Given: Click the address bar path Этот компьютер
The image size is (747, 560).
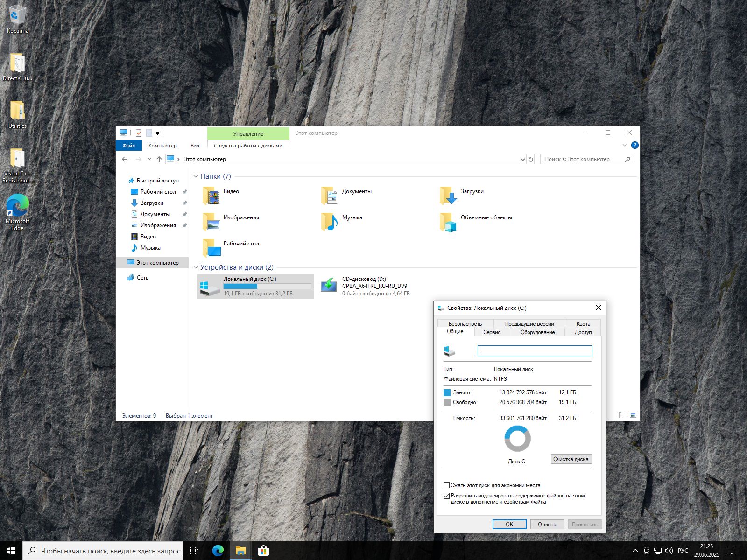Looking at the screenshot, I should point(204,159).
